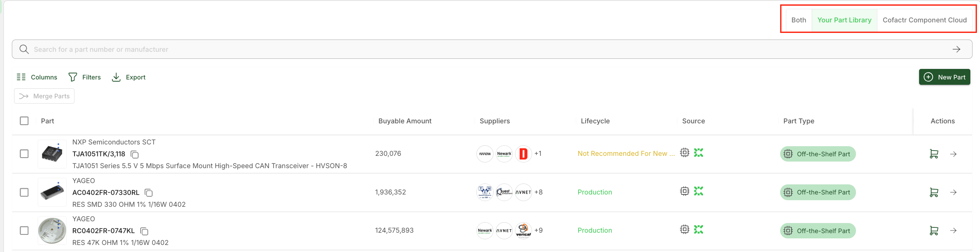Select the AC0402FR-07330RL row checkbox
Viewport: 980px width, 252px height.
tap(24, 192)
